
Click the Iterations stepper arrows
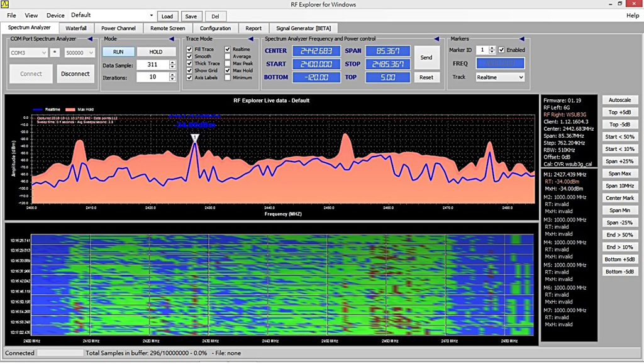[172, 77]
